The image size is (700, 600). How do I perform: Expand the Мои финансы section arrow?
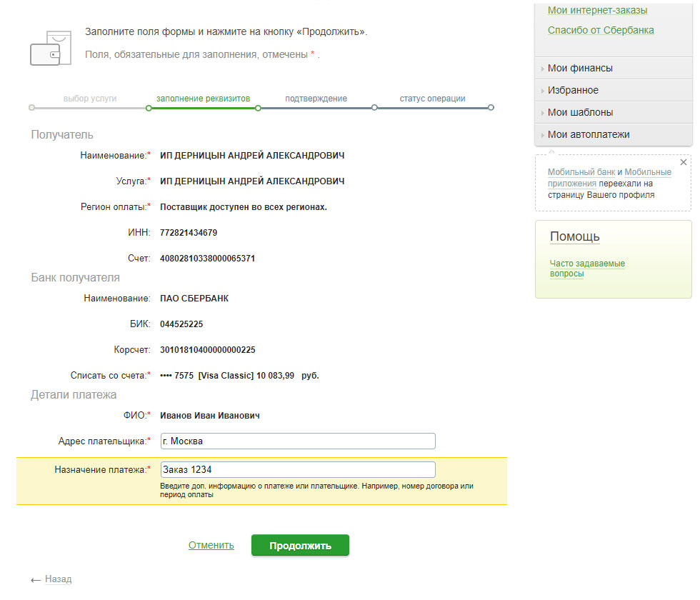point(542,69)
